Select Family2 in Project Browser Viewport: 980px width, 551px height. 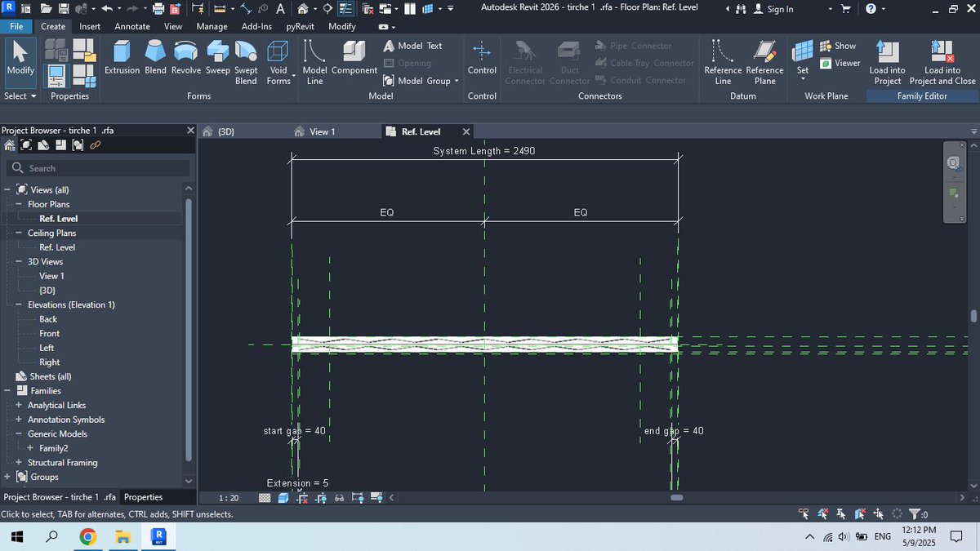[53, 448]
